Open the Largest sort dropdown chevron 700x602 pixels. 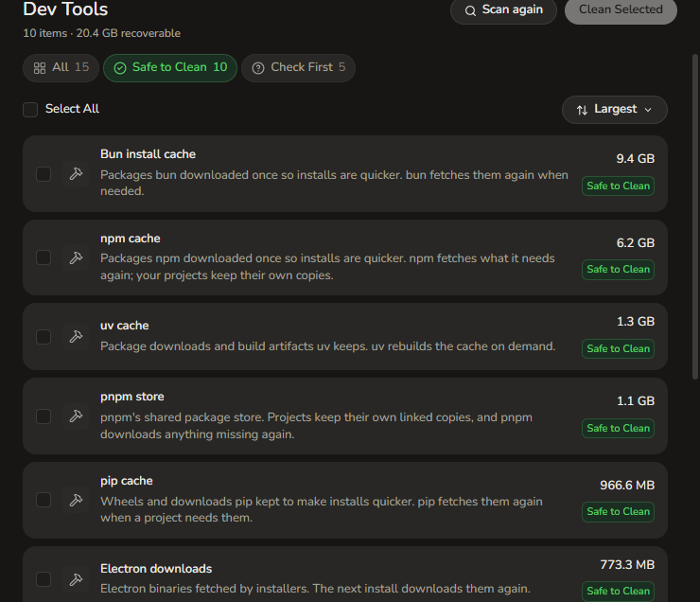pos(648,110)
